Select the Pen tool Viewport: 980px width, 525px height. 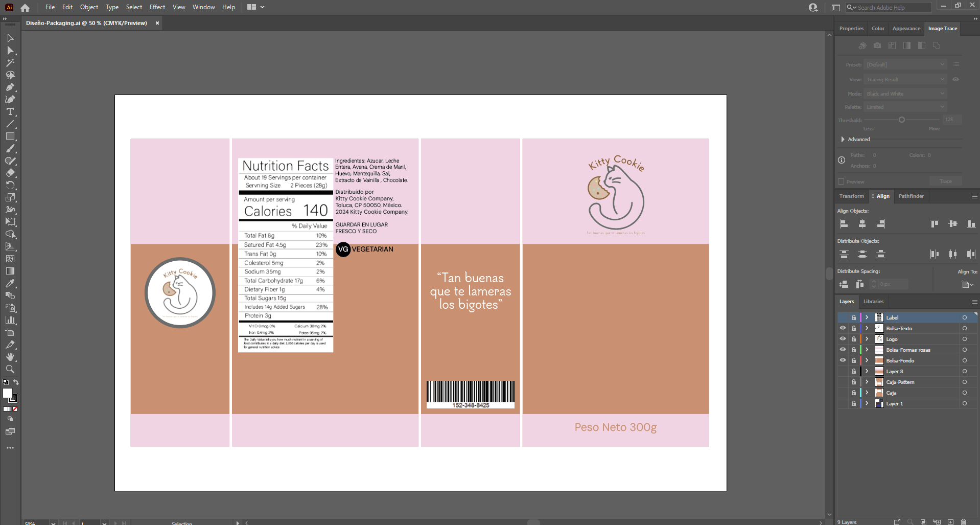click(10, 87)
